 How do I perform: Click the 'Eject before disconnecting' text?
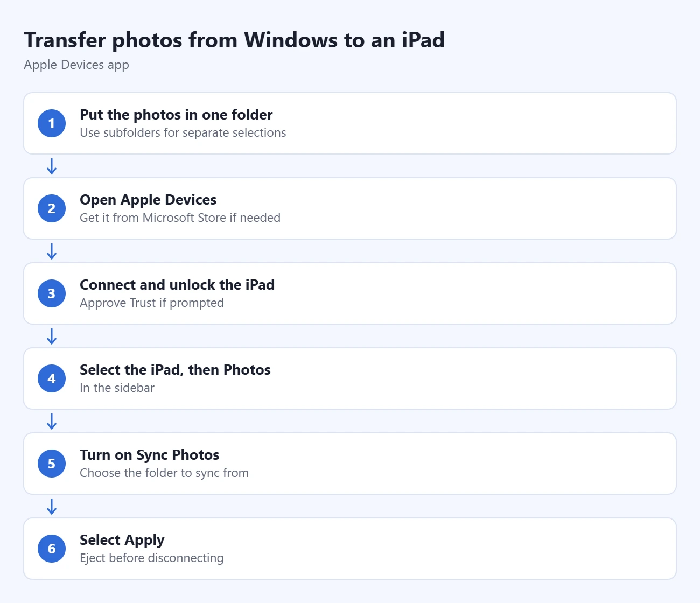point(152,558)
